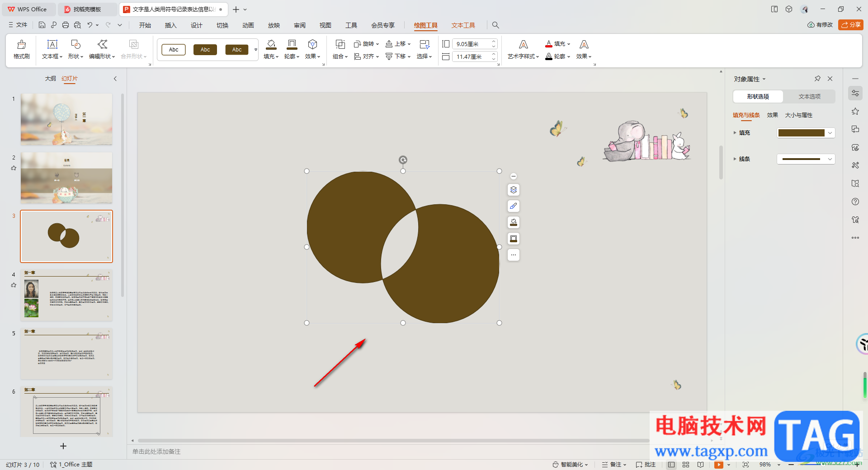This screenshot has width=868, height=470.
Task: Click the rotation handle above the shape
Action: click(x=403, y=160)
